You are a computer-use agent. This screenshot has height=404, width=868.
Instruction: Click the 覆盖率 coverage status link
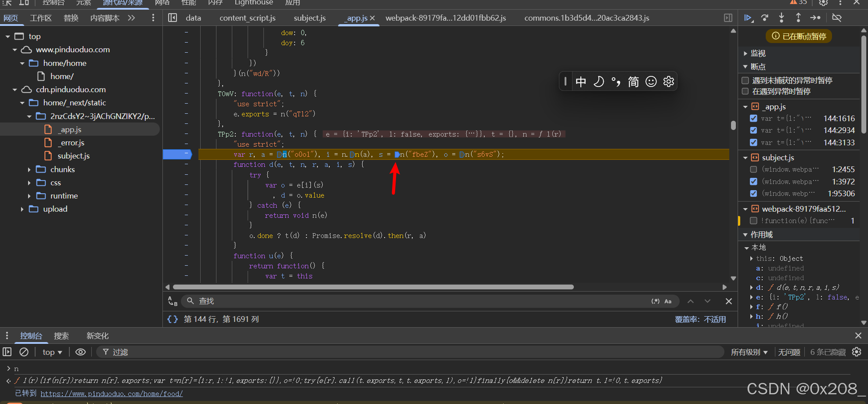tap(700, 319)
